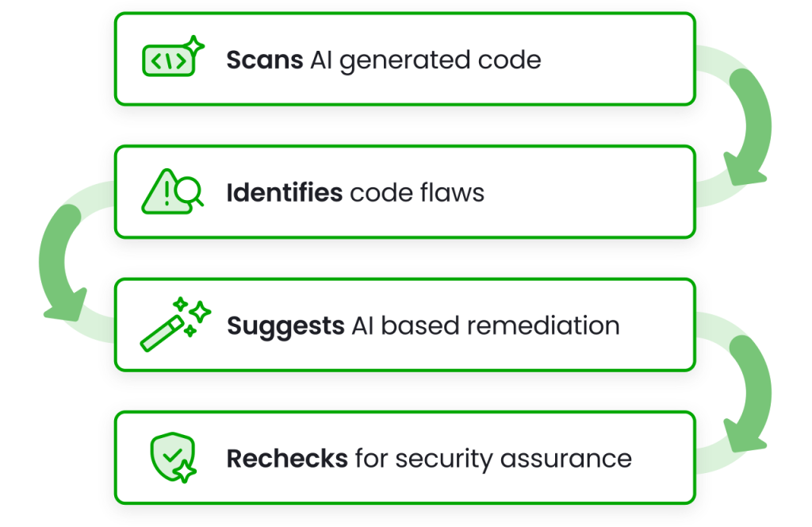Image resolution: width=812 pixels, height=527 pixels.
Task: Click the magic wand sparkles icon
Action: point(174,324)
